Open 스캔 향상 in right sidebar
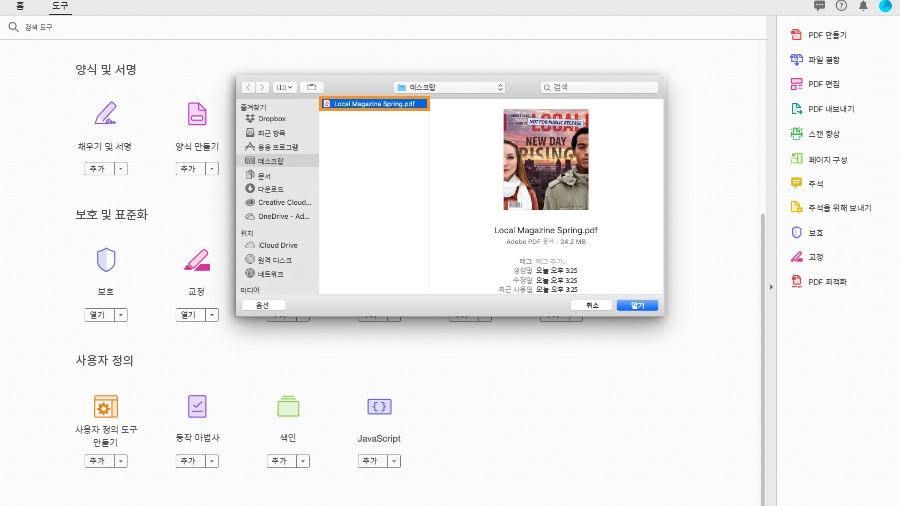Image resolution: width=900 pixels, height=506 pixels. 815,134
